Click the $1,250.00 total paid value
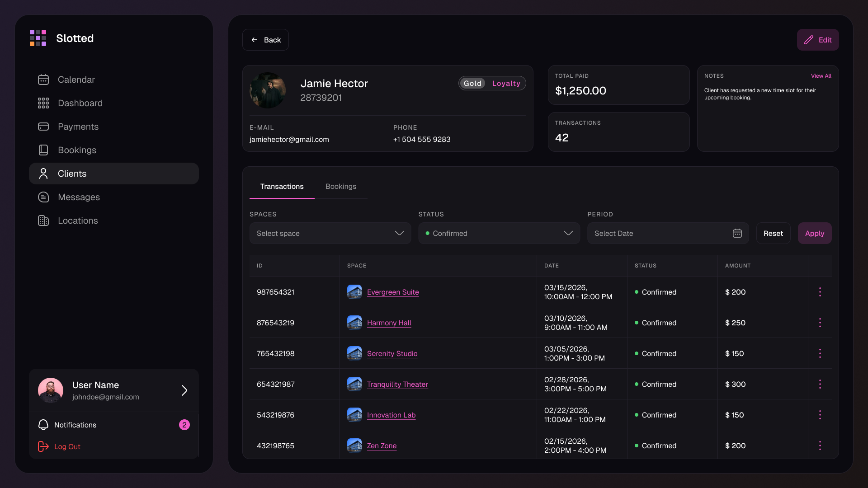 coord(581,90)
